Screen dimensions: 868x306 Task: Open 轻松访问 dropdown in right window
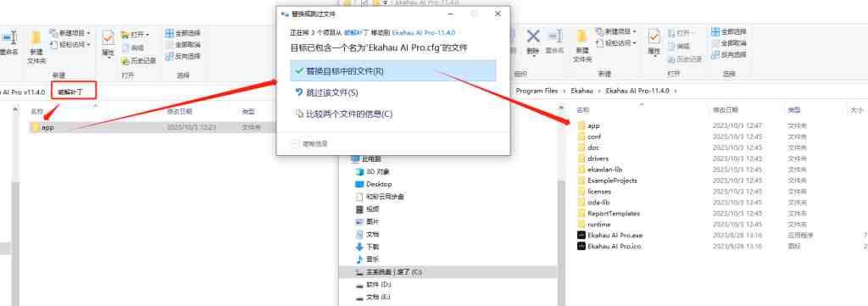(x=616, y=43)
